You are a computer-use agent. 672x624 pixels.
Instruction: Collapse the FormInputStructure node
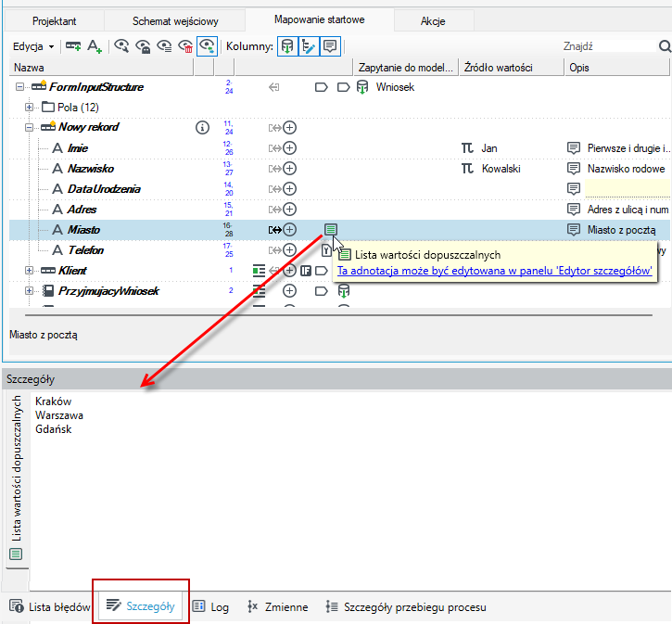click(19, 87)
